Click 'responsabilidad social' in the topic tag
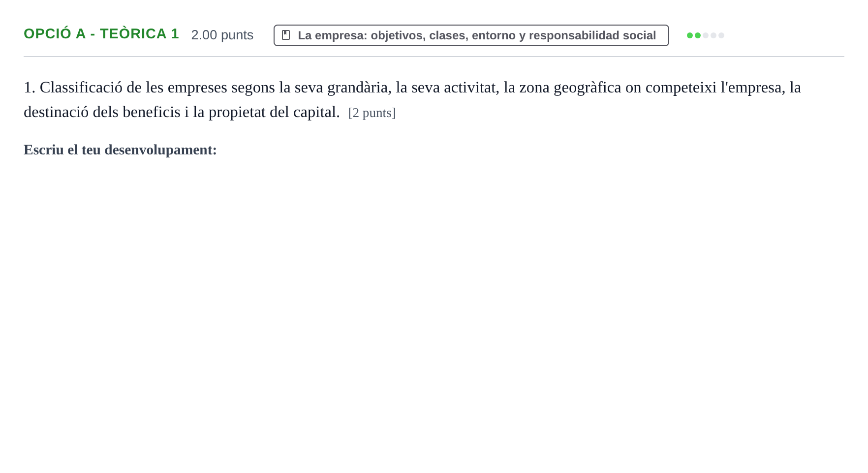 click(592, 35)
